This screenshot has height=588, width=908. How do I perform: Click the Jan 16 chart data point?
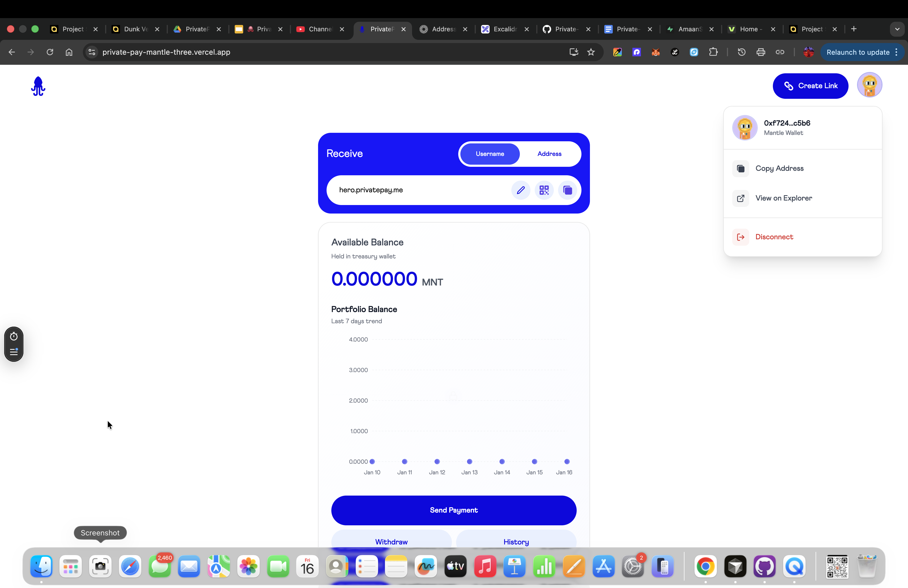[x=567, y=462]
